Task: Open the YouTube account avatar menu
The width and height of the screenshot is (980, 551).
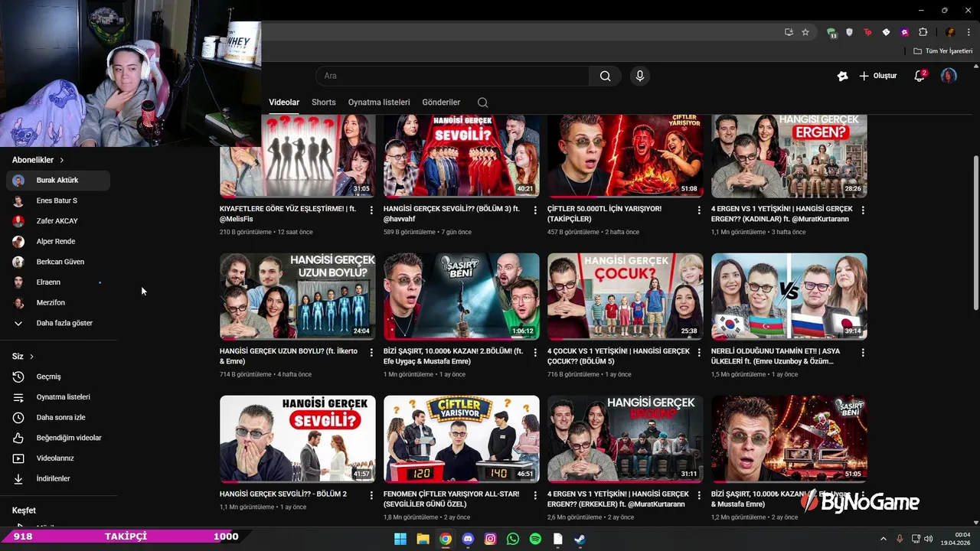Action: click(x=949, y=76)
